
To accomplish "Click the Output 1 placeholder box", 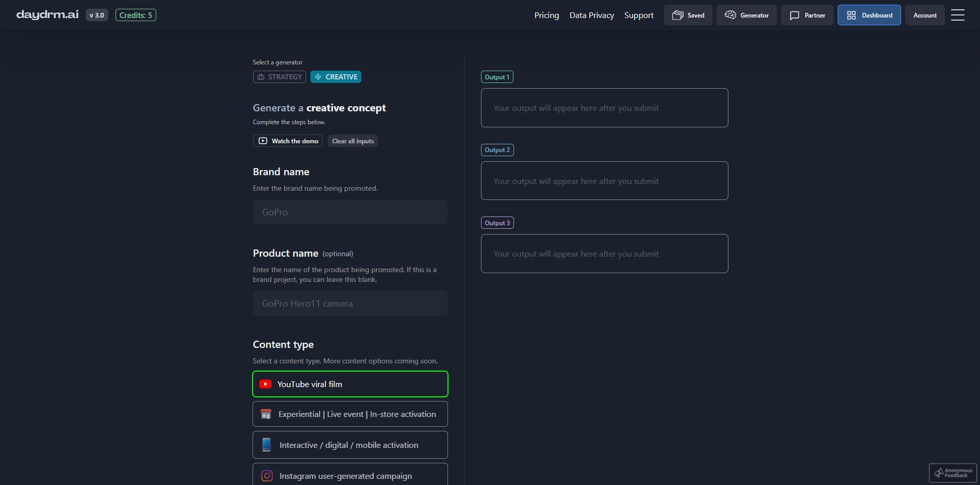I will pos(604,108).
